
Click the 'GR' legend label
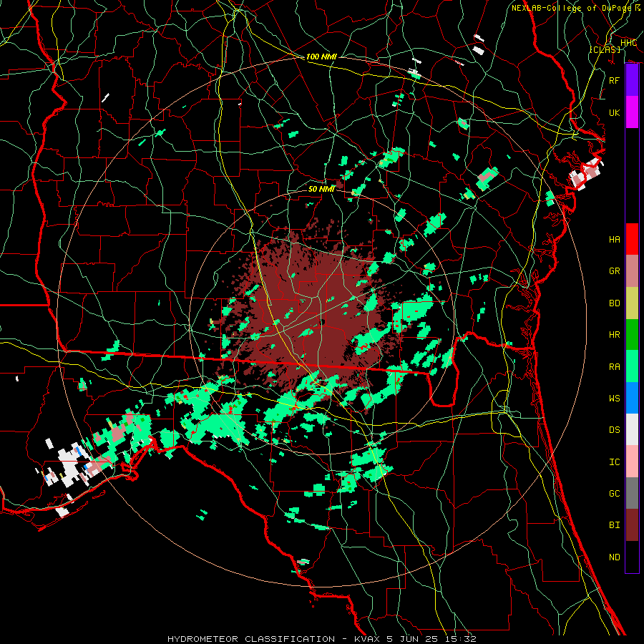click(614, 271)
